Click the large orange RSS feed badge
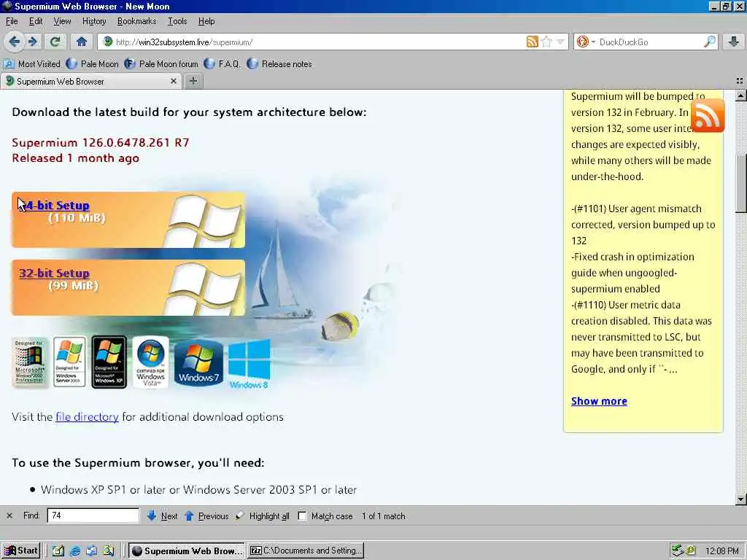747x560 pixels. [708, 116]
